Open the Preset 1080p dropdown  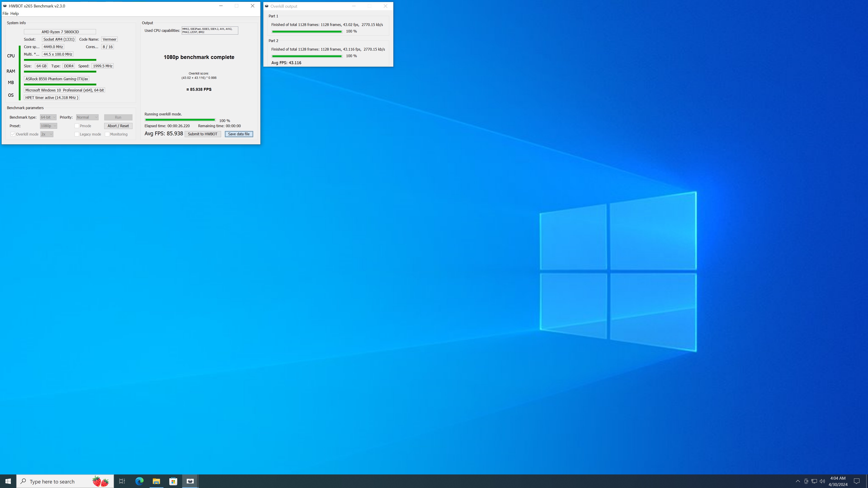tap(49, 126)
